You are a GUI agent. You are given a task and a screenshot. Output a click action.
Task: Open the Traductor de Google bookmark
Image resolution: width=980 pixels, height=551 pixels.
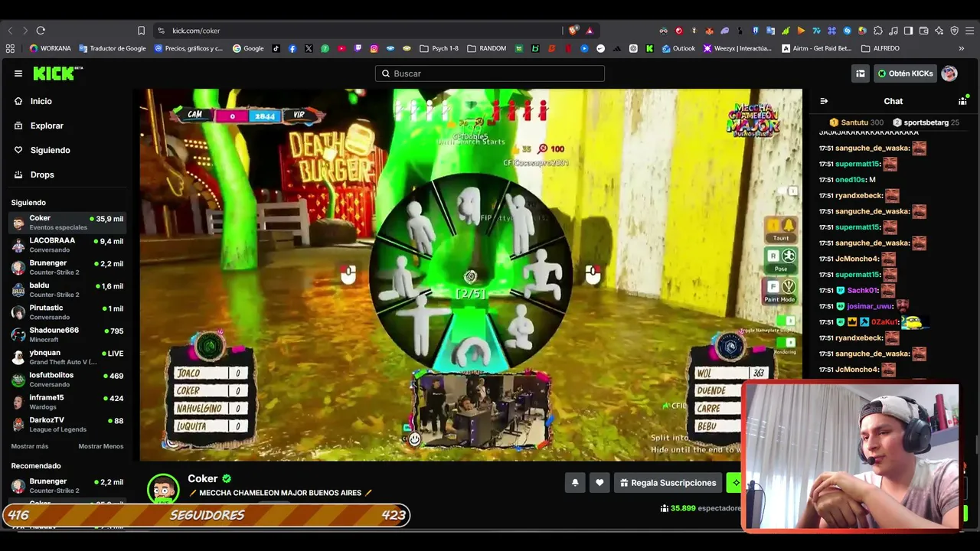[112, 48]
